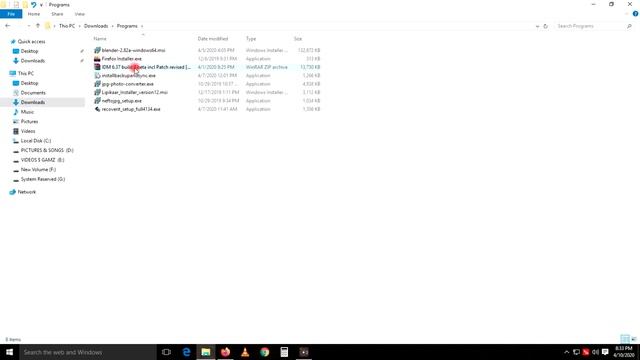This screenshot has width=640, height=360.
Task: Switch to the View ribbon tab
Action: coord(80,14)
